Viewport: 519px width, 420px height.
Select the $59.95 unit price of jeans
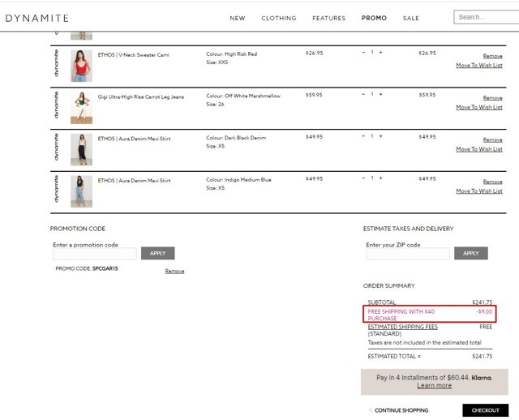314,95
